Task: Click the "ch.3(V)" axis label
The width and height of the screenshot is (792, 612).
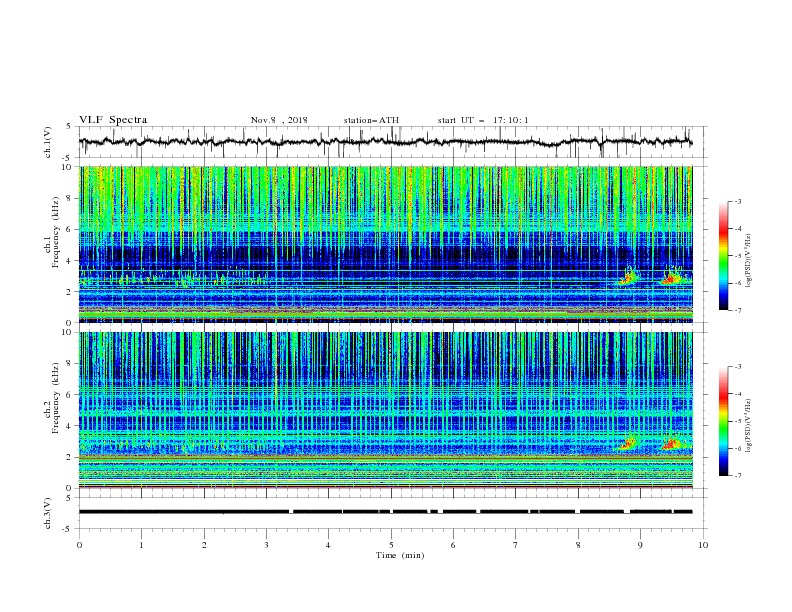Action: (48, 513)
